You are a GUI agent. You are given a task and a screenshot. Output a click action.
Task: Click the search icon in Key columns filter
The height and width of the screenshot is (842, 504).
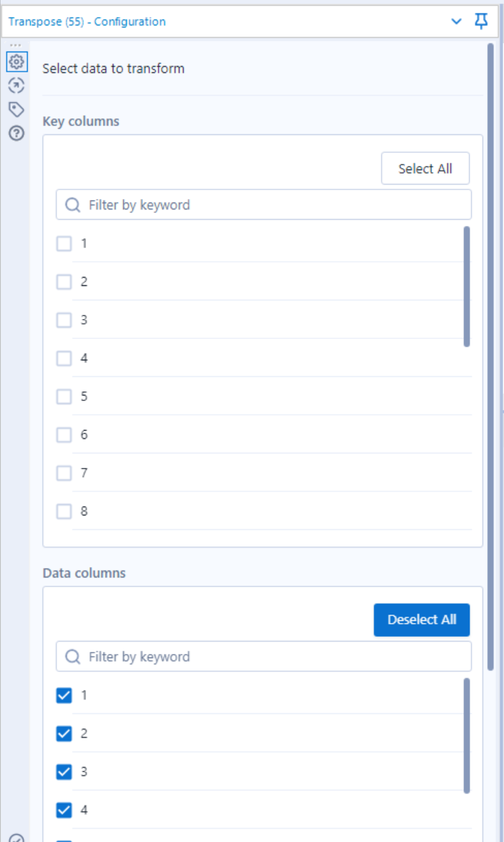coord(72,205)
